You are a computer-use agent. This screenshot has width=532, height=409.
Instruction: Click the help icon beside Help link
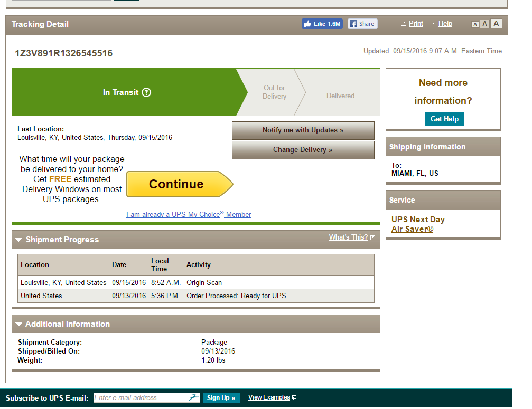pos(433,24)
